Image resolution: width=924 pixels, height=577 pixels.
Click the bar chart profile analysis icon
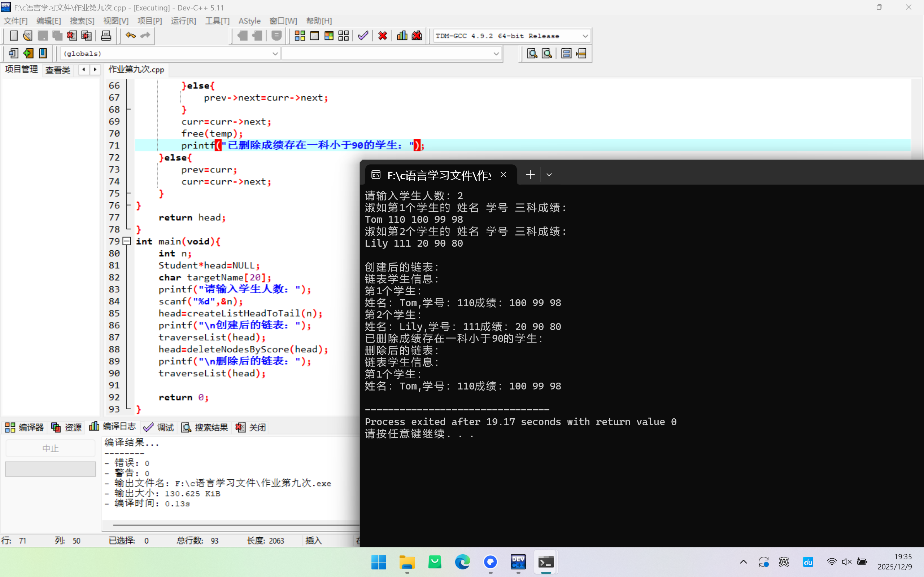tap(402, 36)
